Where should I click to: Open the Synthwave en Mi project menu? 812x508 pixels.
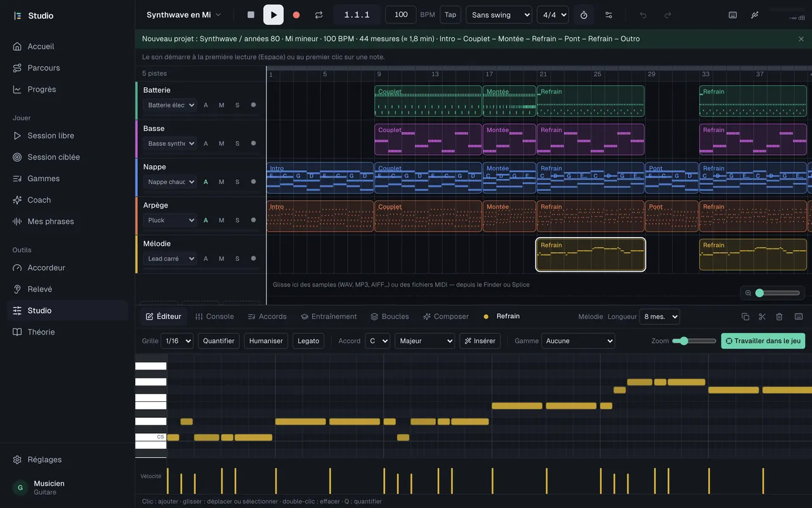[x=184, y=15]
